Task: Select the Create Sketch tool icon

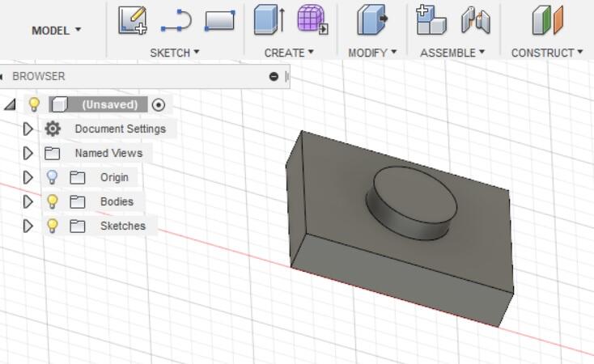Action: 132,20
